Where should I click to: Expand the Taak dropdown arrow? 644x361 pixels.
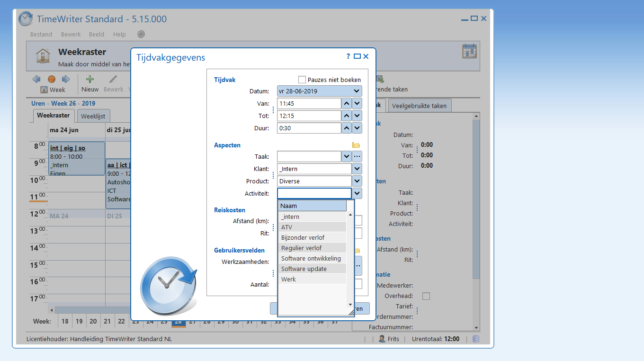(346, 156)
